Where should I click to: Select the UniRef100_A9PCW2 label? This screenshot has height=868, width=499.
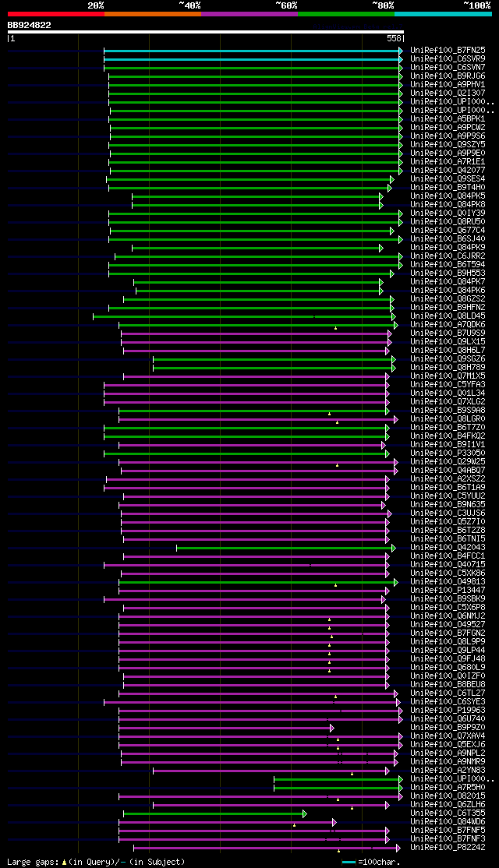(448, 128)
